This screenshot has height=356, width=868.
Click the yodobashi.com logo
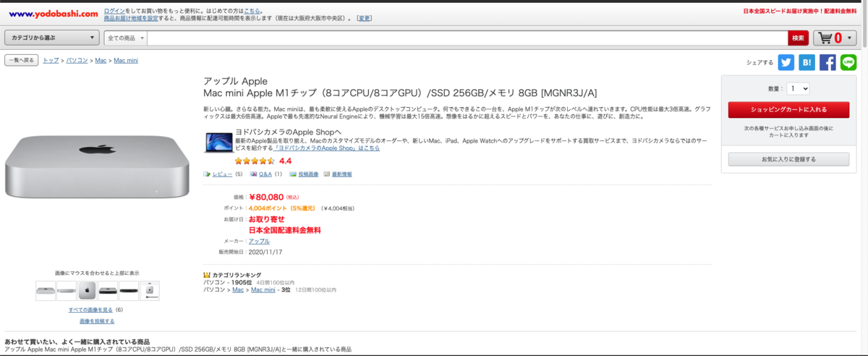[54, 14]
